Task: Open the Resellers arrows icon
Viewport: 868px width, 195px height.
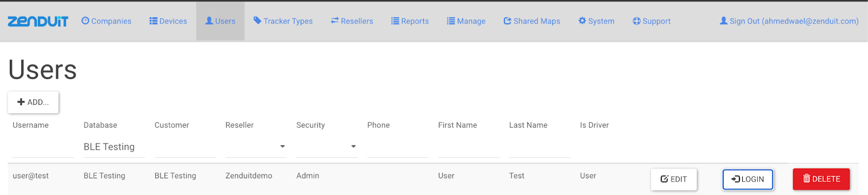Action: [x=335, y=21]
